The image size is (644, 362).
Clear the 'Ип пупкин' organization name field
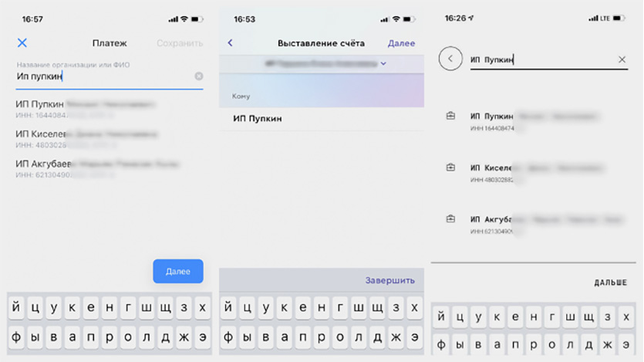[x=199, y=76]
